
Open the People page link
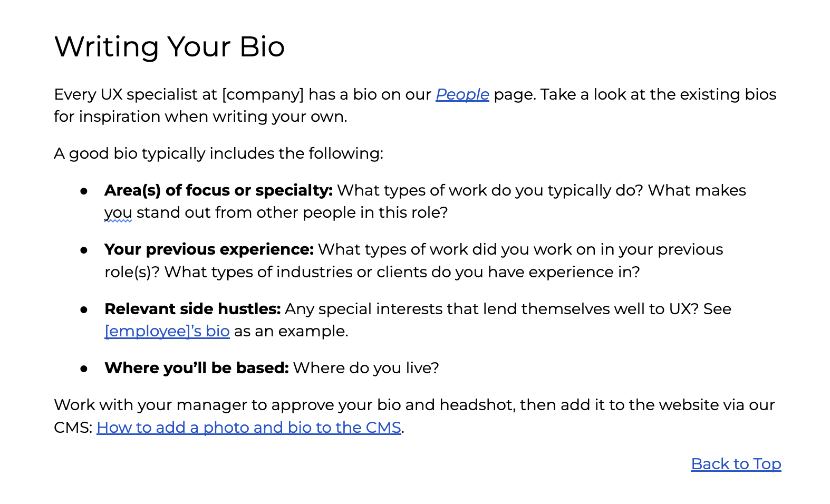pyautogui.click(x=462, y=94)
